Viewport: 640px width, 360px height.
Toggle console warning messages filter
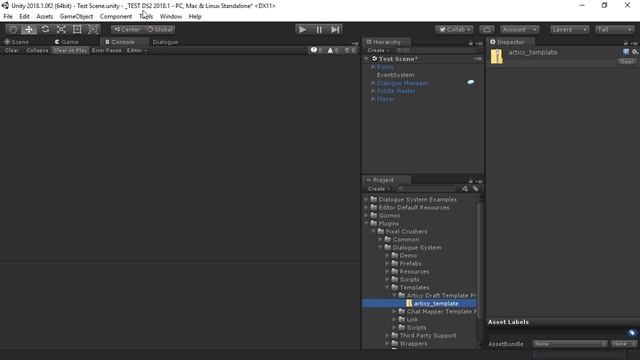(333, 50)
